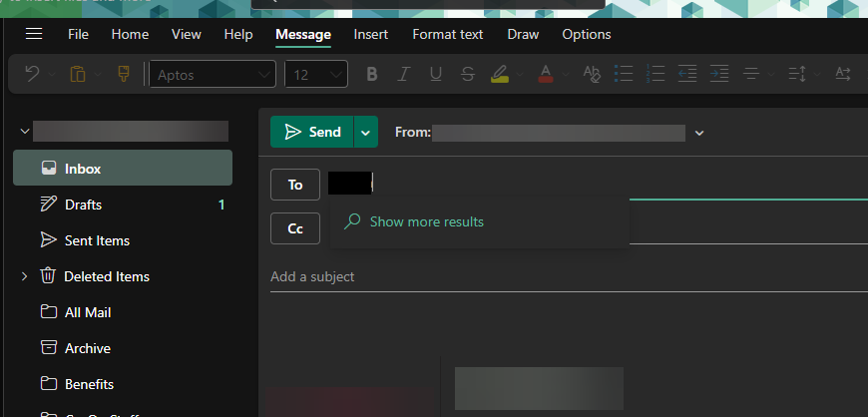Open the Archive folder
Screen dimensions: 868x417
click(123, 348)
